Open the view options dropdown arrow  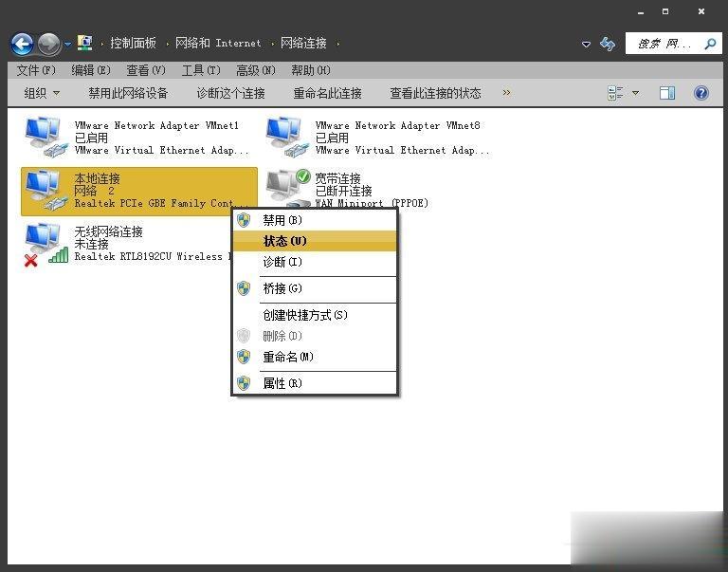pyautogui.click(x=636, y=93)
